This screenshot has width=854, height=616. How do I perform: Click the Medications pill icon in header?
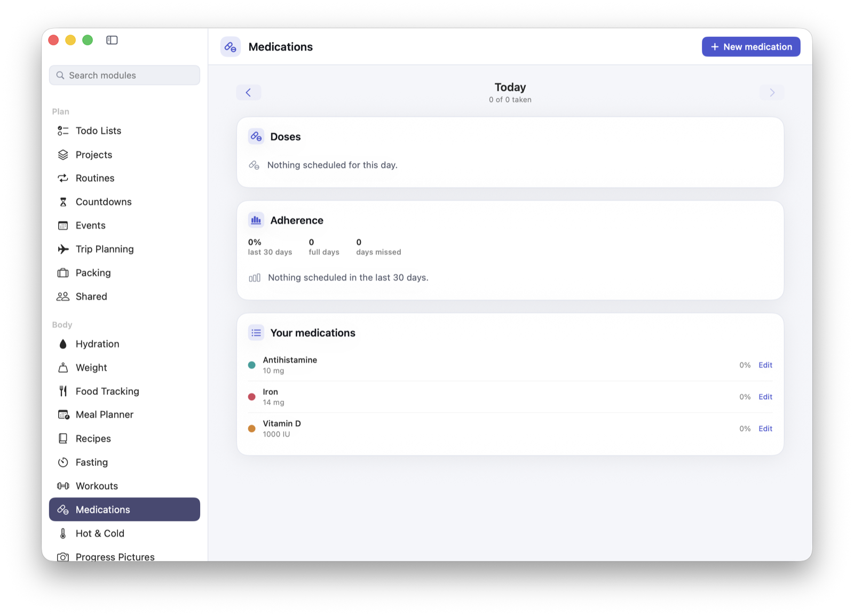pyautogui.click(x=231, y=47)
